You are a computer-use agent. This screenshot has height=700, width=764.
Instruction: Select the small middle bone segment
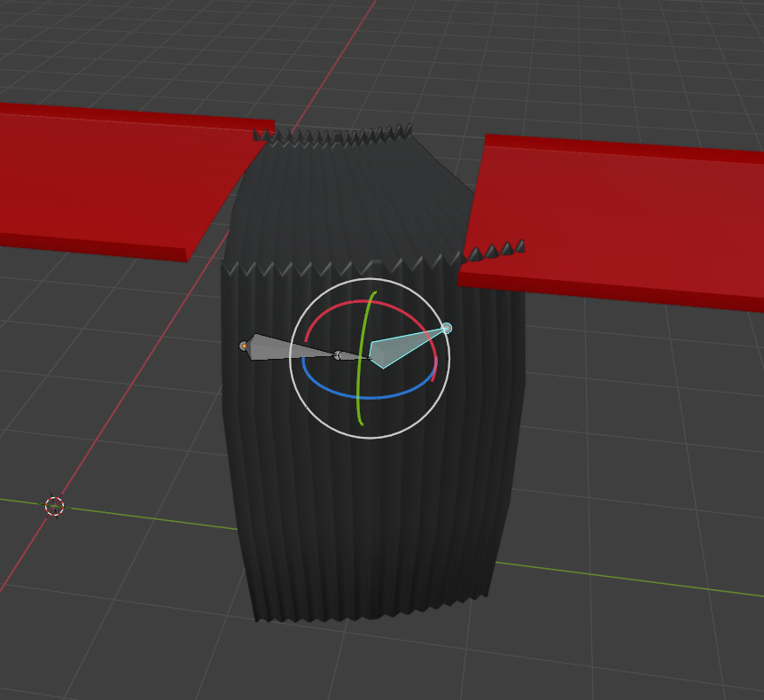[x=351, y=356]
